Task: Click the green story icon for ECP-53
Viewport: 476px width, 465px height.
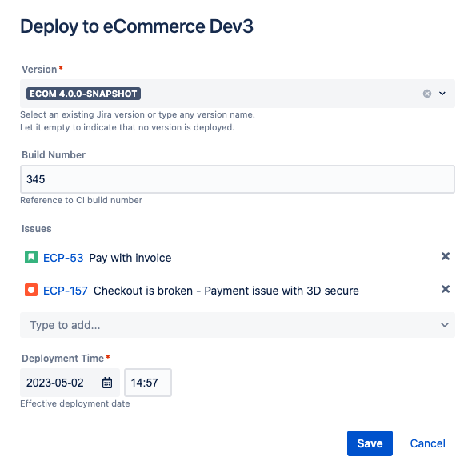Action: [x=31, y=257]
